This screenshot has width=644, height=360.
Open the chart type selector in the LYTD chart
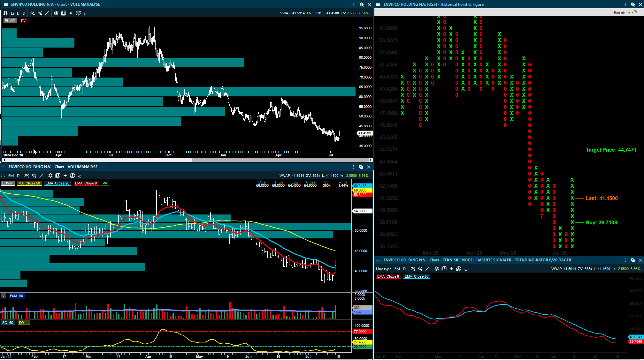(5, 13)
